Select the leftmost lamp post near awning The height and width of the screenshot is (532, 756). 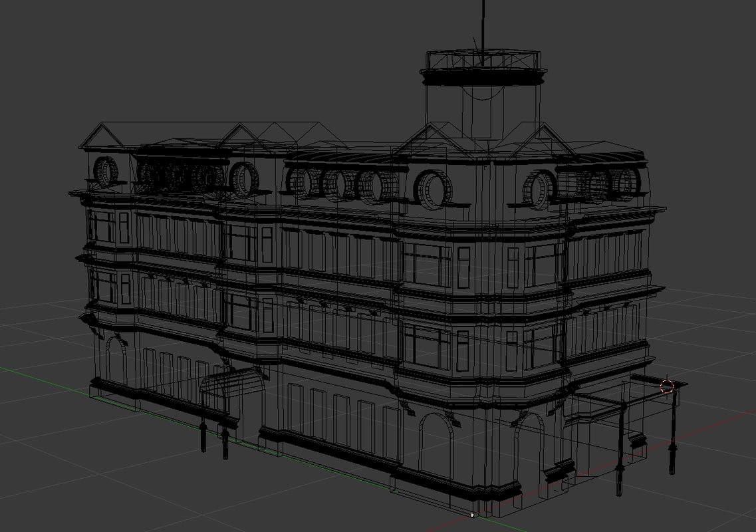pyautogui.click(x=203, y=436)
